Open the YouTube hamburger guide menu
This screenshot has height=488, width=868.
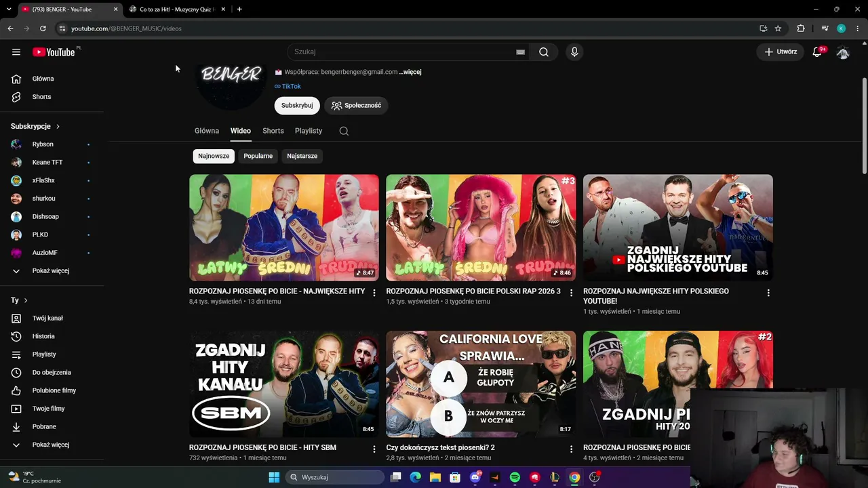pos(16,52)
